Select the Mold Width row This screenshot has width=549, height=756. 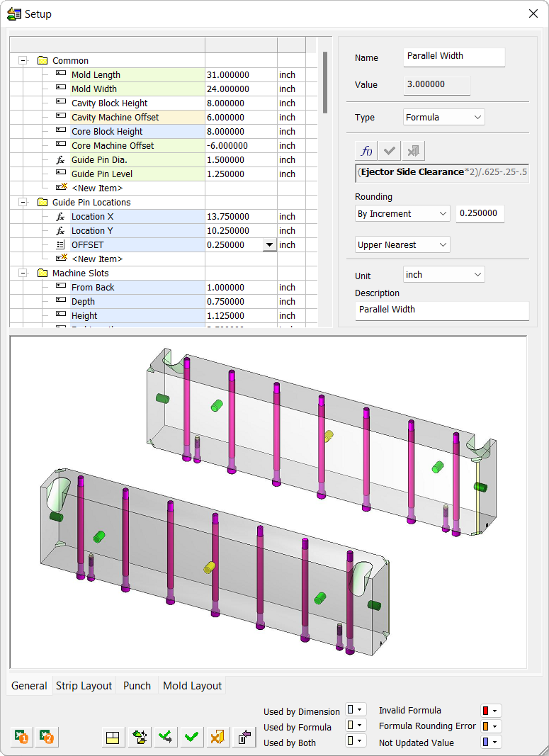coord(164,89)
